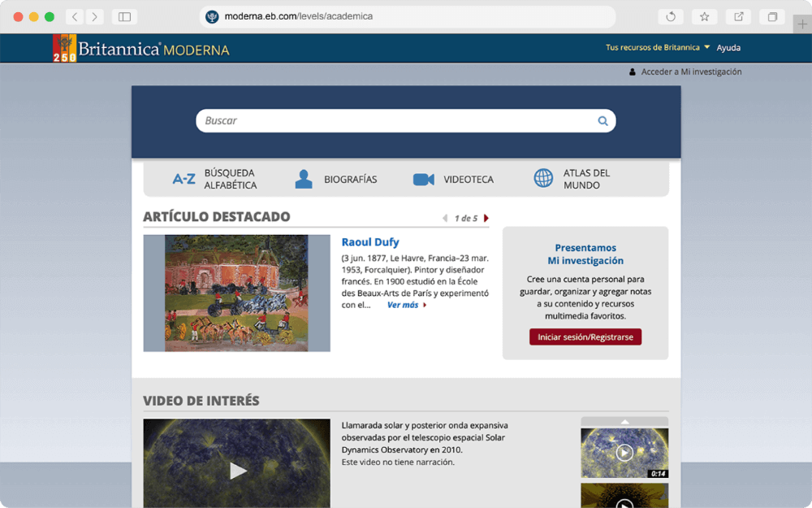Open the Videoteca section
Screen dimensions: 812x508
(x=469, y=180)
